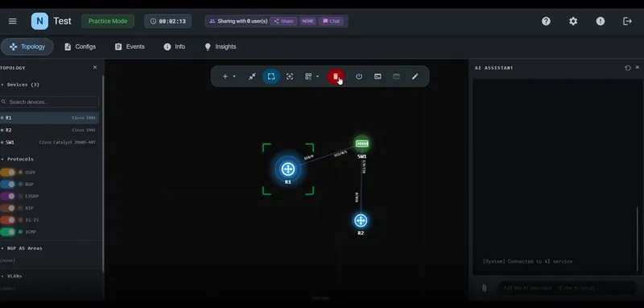Open the console terminal icon
Screen dimensions: 644x308
378,77
